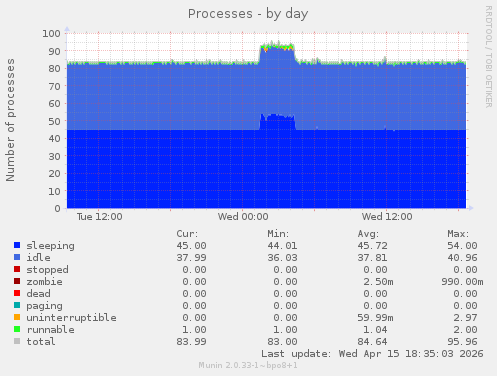Click the dead legend color swatch
The width and height of the screenshot is (497, 376).
[17, 293]
